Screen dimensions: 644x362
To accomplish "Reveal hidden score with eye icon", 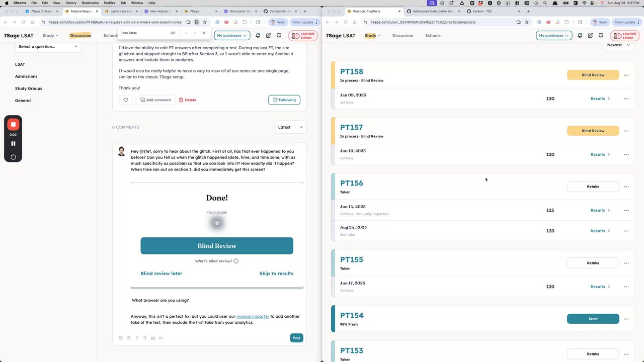I will (x=217, y=223).
